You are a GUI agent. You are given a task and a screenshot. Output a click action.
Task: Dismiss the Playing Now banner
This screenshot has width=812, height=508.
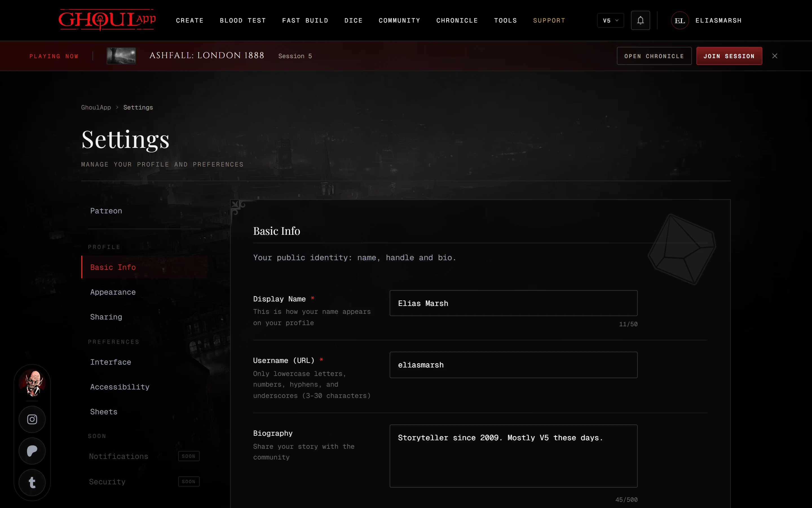point(775,56)
